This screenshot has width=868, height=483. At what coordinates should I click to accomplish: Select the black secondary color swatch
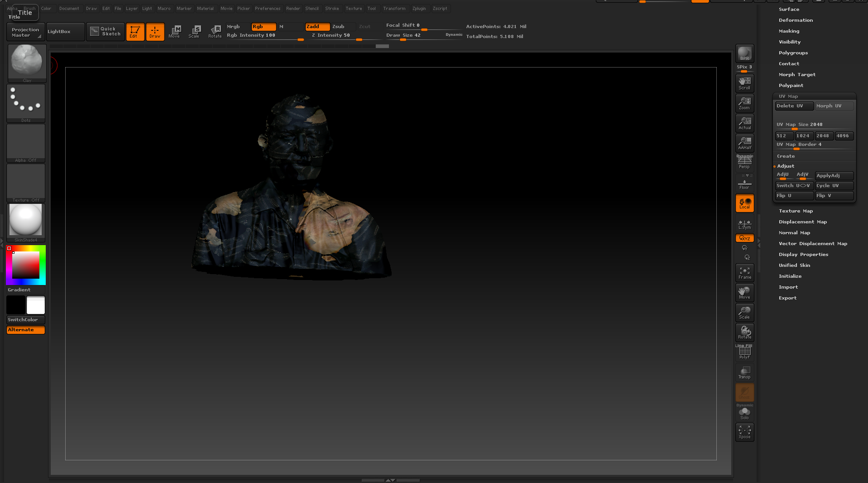16,305
